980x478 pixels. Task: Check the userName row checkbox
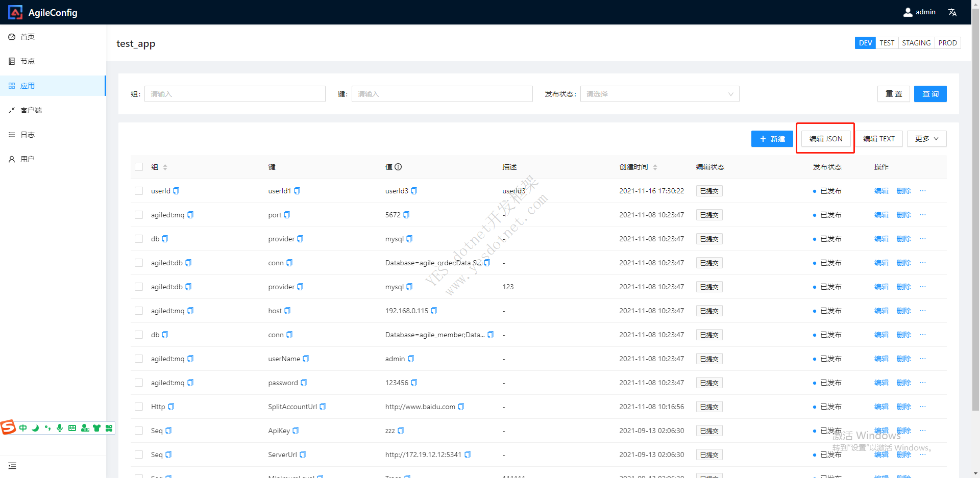pos(139,359)
